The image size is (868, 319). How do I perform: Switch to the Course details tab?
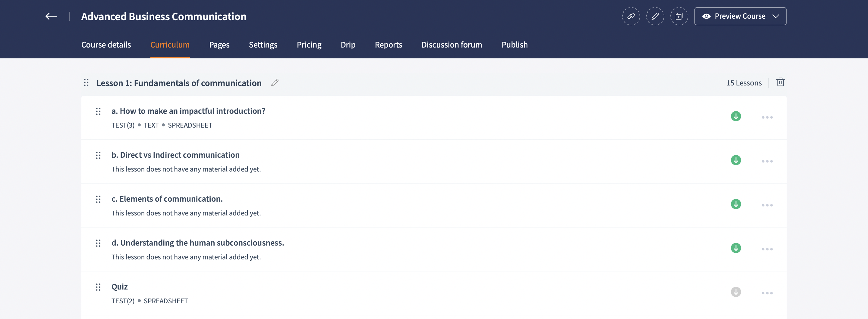coord(106,45)
